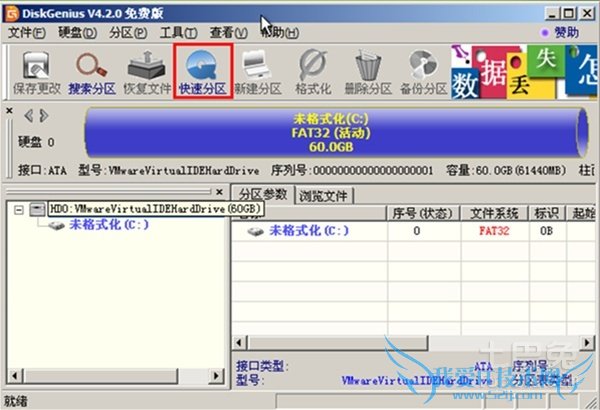
Task: Open the View (查看) menu
Action: point(228,33)
